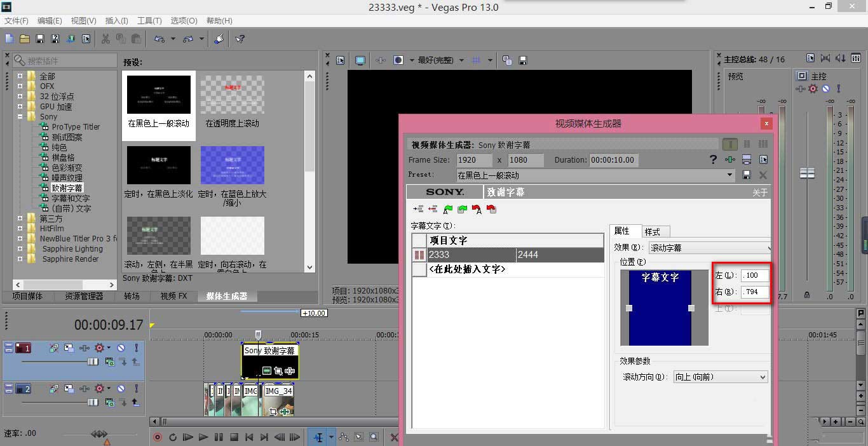Switch to the 视频 FX tab
Screen dimensions: 868x446
click(x=173, y=296)
